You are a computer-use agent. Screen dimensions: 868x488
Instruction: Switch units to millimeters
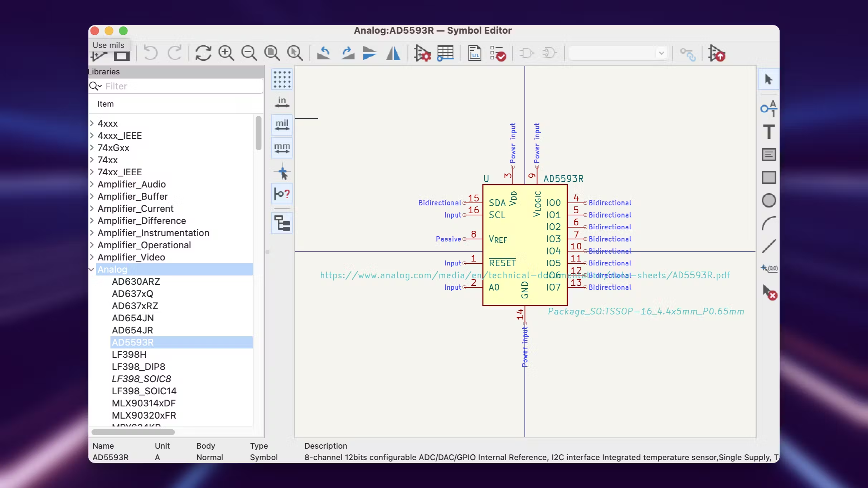tap(282, 148)
